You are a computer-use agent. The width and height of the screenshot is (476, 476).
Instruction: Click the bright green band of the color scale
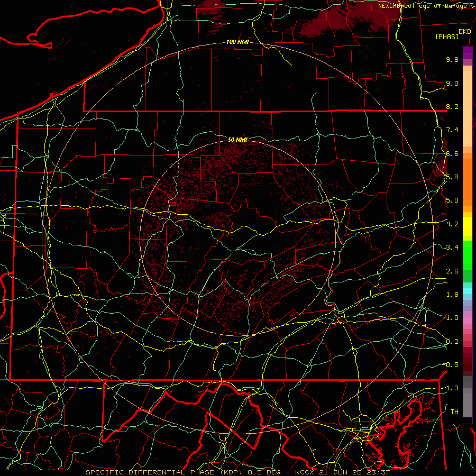coord(467,255)
